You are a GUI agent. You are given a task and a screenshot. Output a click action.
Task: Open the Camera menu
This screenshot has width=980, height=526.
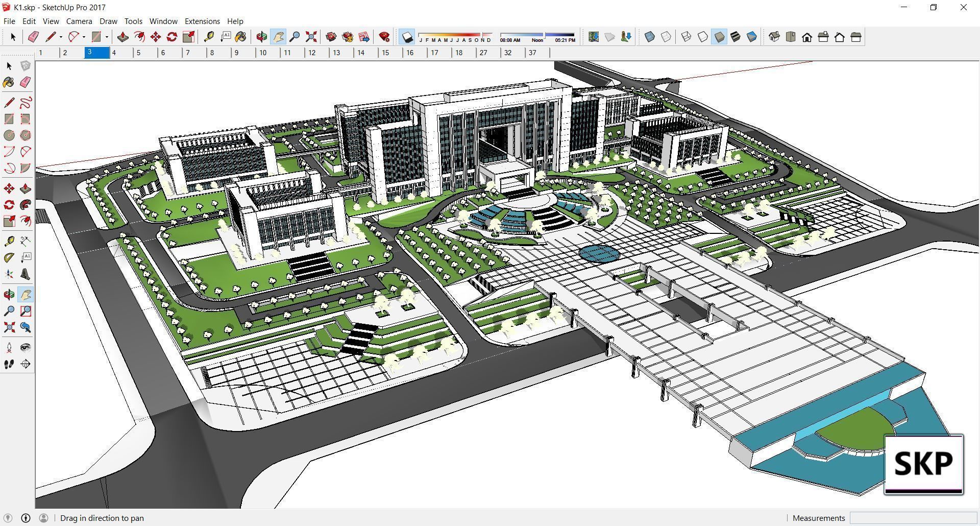coord(79,21)
